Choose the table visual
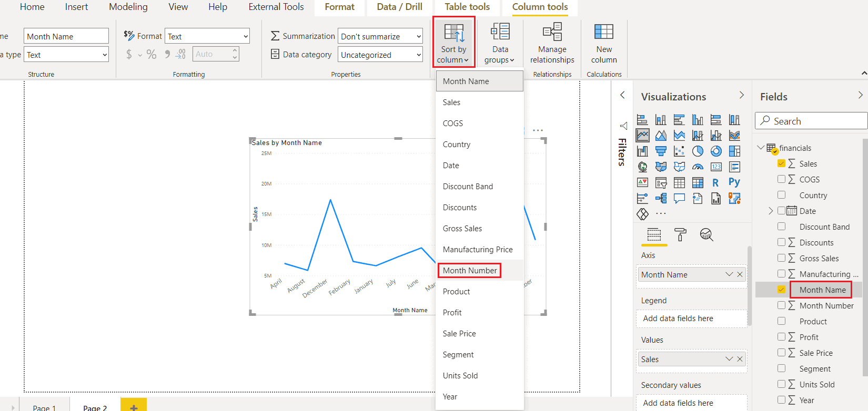The height and width of the screenshot is (411, 868). click(x=679, y=183)
